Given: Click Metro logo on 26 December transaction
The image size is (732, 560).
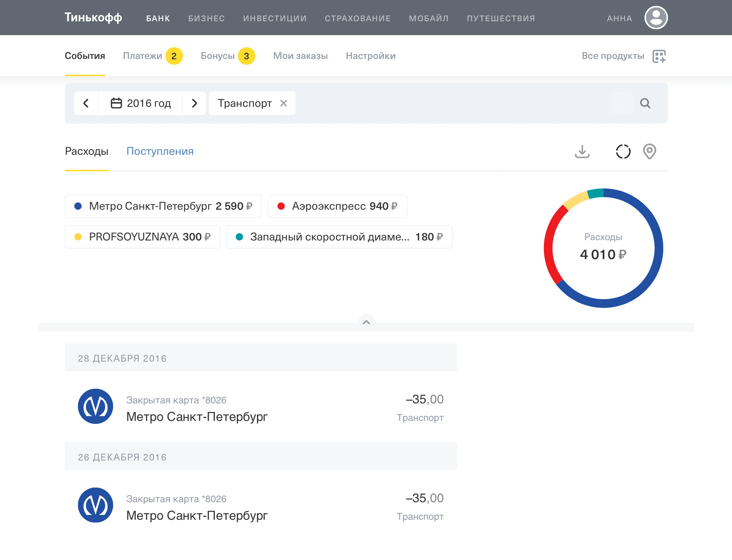Looking at the screenshot, I should [x=96, y=505].
